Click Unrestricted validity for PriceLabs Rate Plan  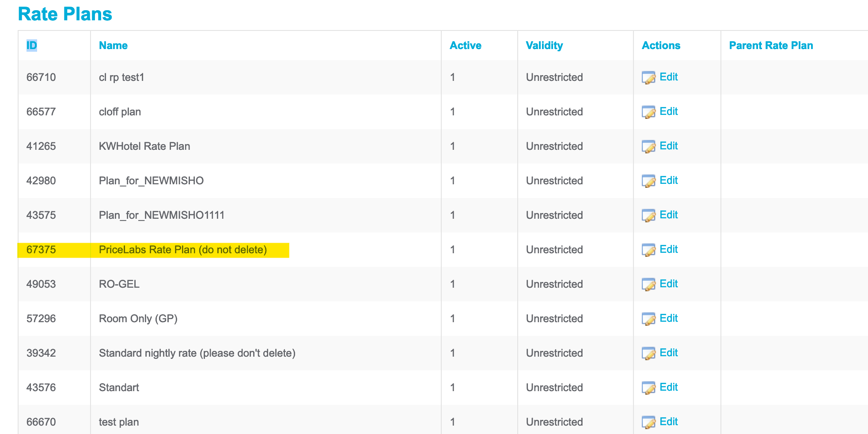pyautogui.click(x=554, y=250)
